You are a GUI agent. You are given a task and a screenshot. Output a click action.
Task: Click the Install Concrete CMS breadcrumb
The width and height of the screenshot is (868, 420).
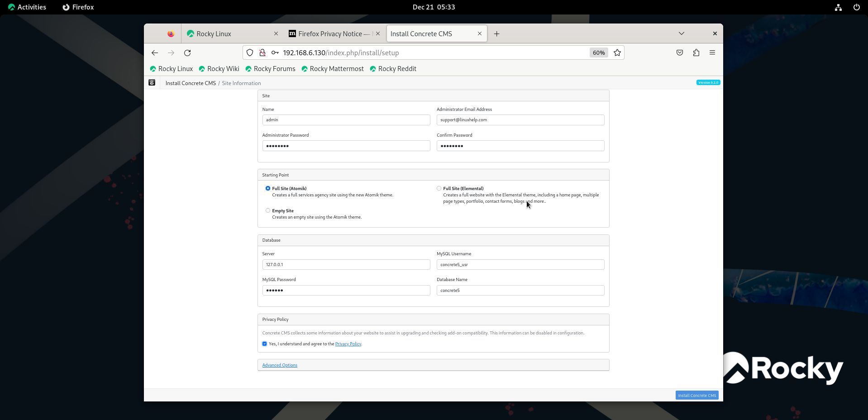(191, 83)
